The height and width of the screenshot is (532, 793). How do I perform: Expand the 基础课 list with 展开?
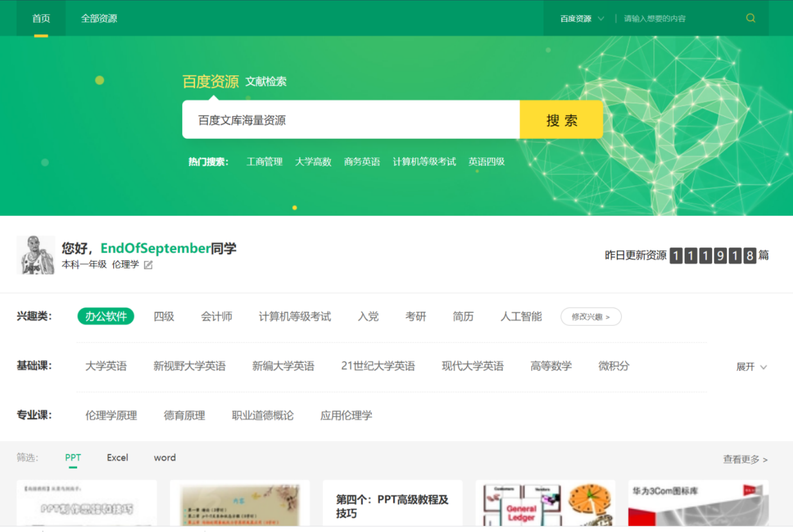[x=751, y=367]
